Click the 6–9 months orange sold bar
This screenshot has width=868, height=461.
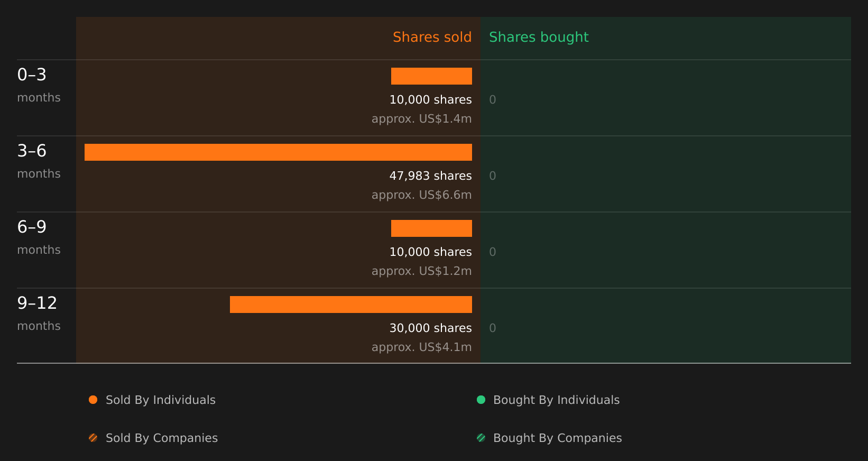pyautogui.click(x=431, y=228)
